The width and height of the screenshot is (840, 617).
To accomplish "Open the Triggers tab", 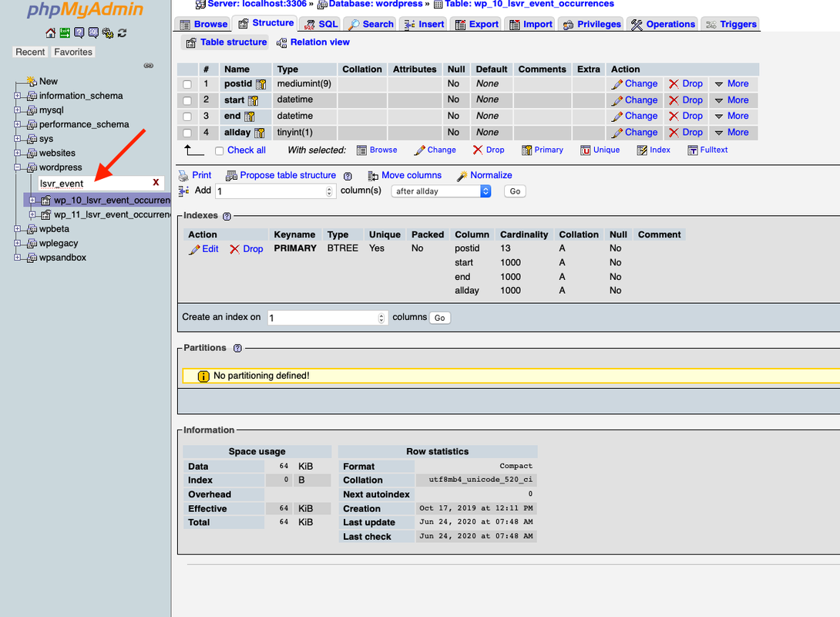I will tap(731, 24).
